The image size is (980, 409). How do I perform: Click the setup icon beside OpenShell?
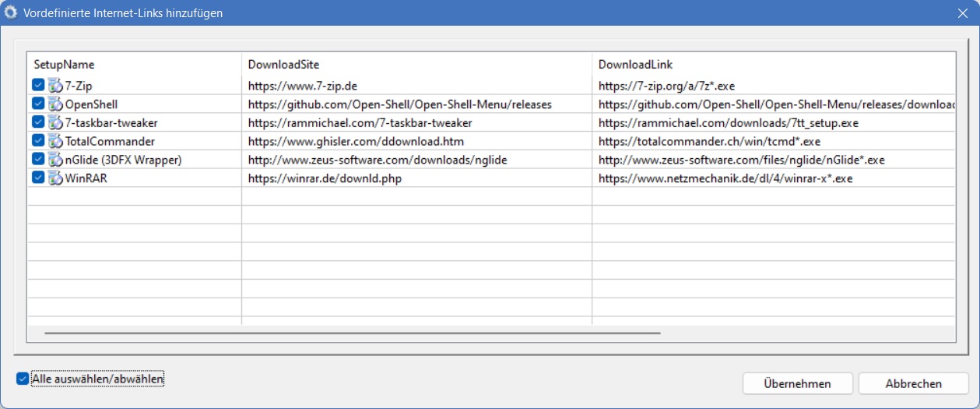[x=55, y=104]
